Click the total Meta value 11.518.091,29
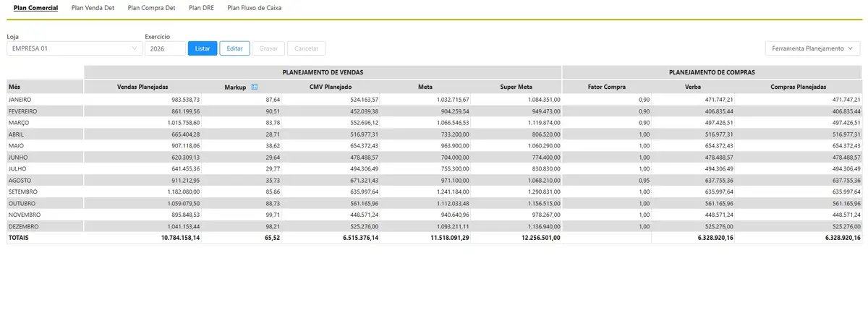The height and width of the screenshot is (318, 868). [451, 237]
